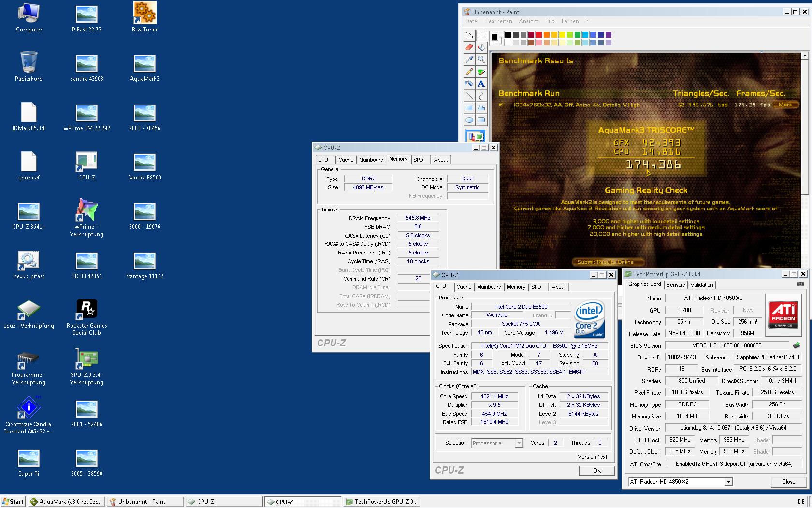Click the Rockstar Games Social Club shortcut
The height and width of the screenshot is (508, 812).
pyautogui.click(x=87, y=317)
